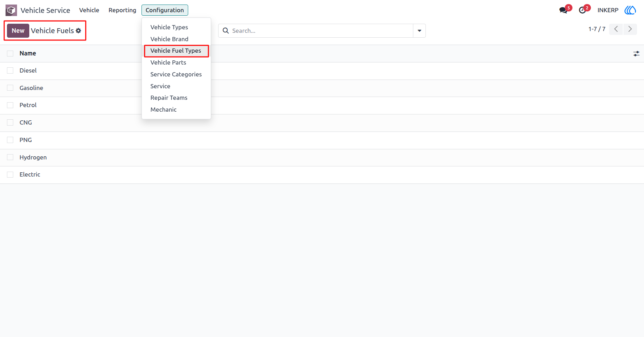Open Service Categories from the menu
Viewport: 644px width, 337px height.
click(176, 74)
